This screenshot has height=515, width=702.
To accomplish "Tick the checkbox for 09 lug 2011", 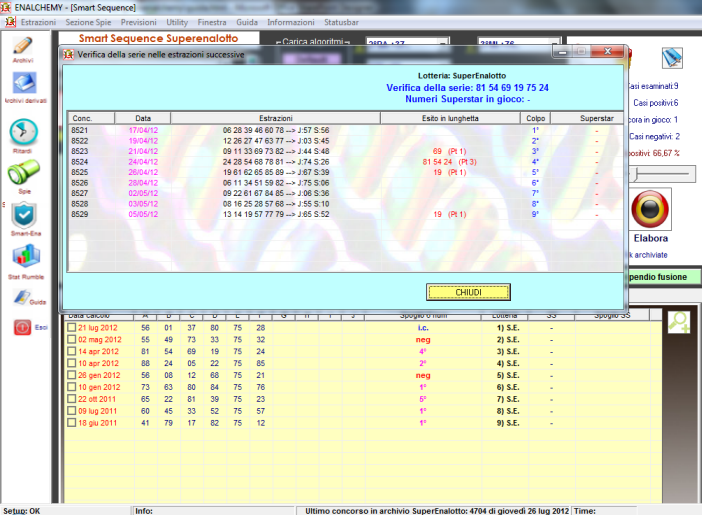I will 72,411.
